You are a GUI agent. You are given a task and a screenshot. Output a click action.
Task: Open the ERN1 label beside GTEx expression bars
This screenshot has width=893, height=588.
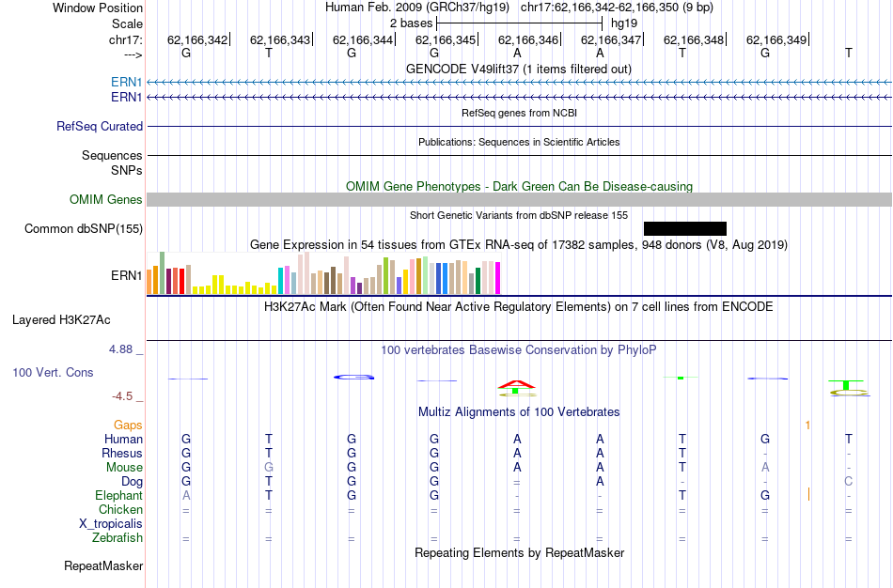click(127, 275)
